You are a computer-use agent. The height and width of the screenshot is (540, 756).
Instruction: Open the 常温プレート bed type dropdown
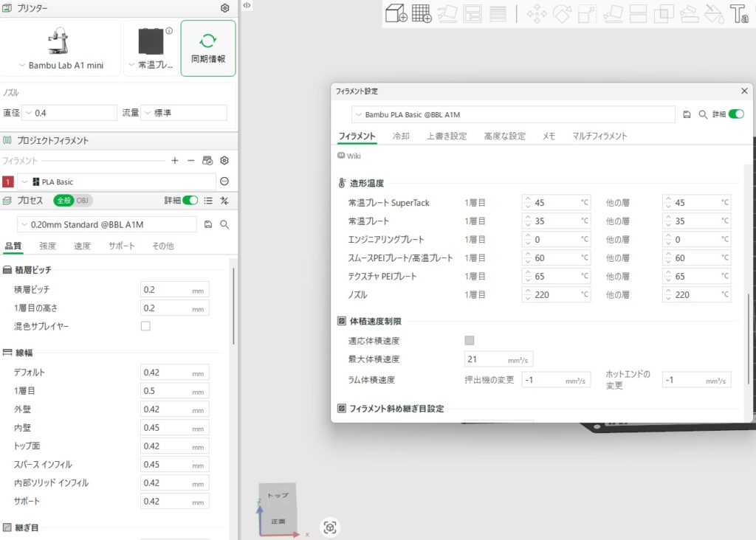tap(151, 48)
